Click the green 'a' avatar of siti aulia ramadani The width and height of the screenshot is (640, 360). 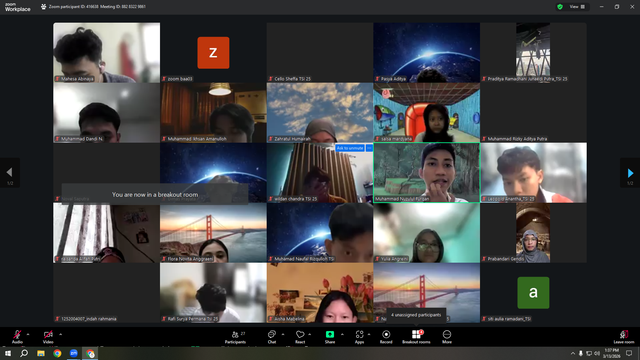point(533,293)
